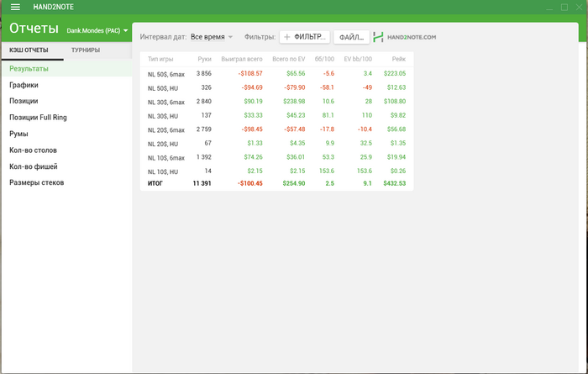Viewport: 588px width, 374px height.
Task: Select the NL 30$, 6max row
Action: [x=276, y=102]
